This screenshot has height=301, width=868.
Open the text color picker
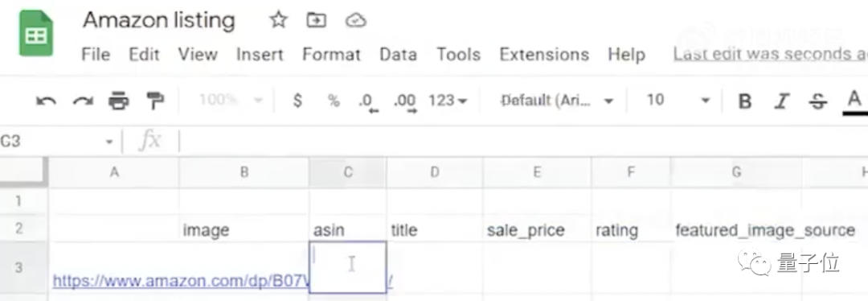click(854, 102)
